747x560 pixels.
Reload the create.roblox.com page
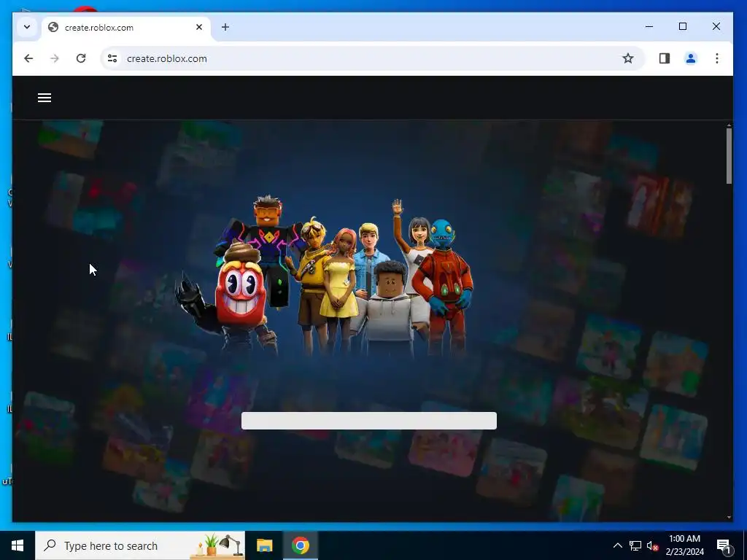click(81, 58)
